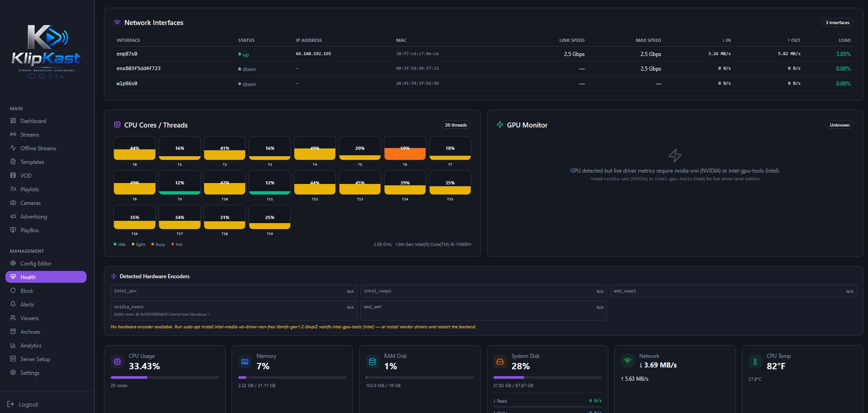Click the 33.43% CPU usage value
This screenshot has width=868, height=413.
coord(144,366)
